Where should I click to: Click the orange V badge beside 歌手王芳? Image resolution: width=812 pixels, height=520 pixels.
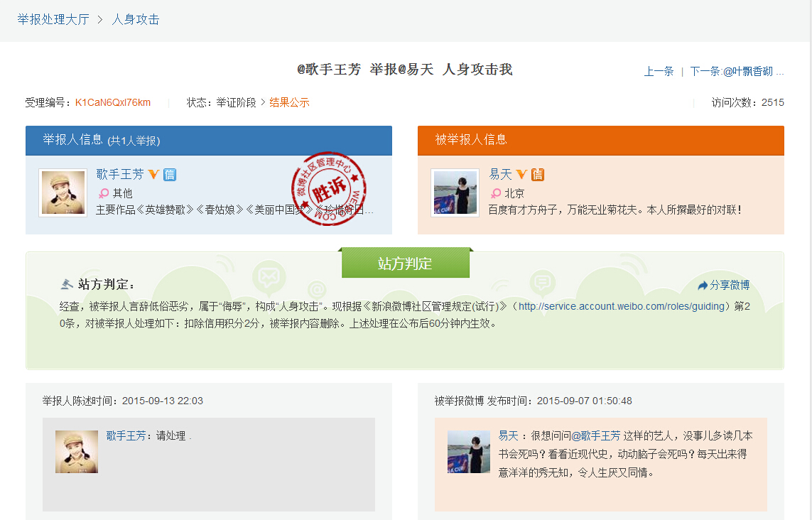153,174
